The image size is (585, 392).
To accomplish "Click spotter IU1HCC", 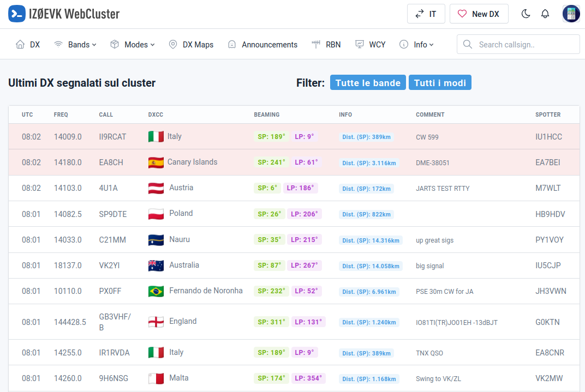I will [x=548, y=137].
